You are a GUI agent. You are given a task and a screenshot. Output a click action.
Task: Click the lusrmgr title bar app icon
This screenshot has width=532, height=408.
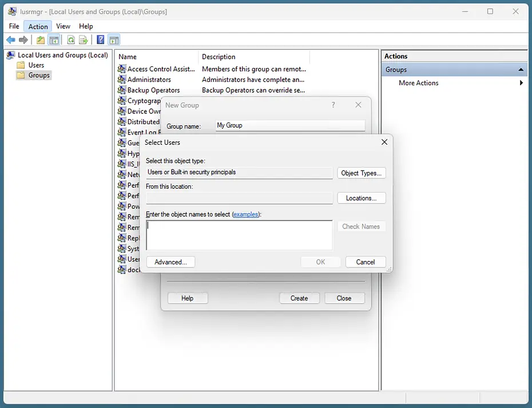coord(12,11)
